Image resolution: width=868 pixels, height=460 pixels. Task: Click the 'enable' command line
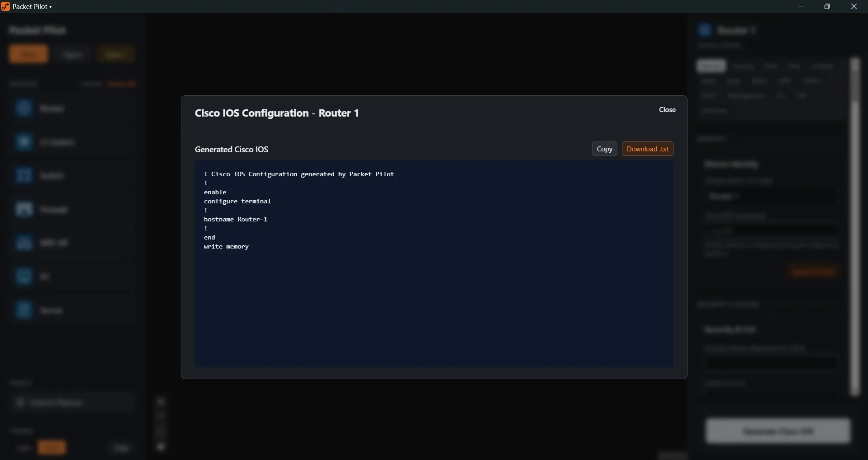click(x=215, y=192)
